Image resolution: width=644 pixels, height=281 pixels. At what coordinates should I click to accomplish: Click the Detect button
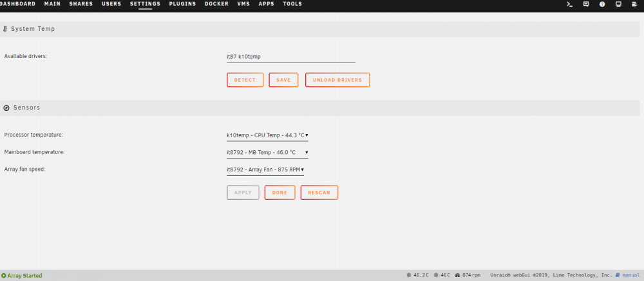(x=245, y=80)
